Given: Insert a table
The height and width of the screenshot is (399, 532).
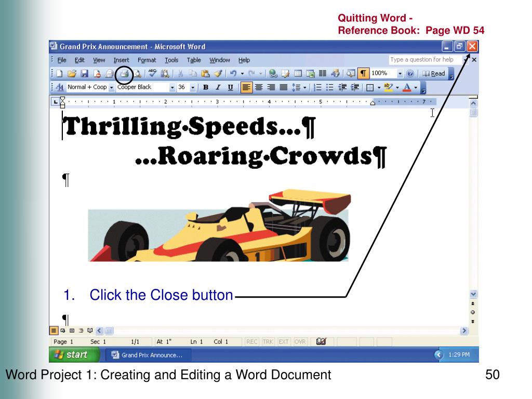Looking at the screenshot, I should tap(298, 73).
